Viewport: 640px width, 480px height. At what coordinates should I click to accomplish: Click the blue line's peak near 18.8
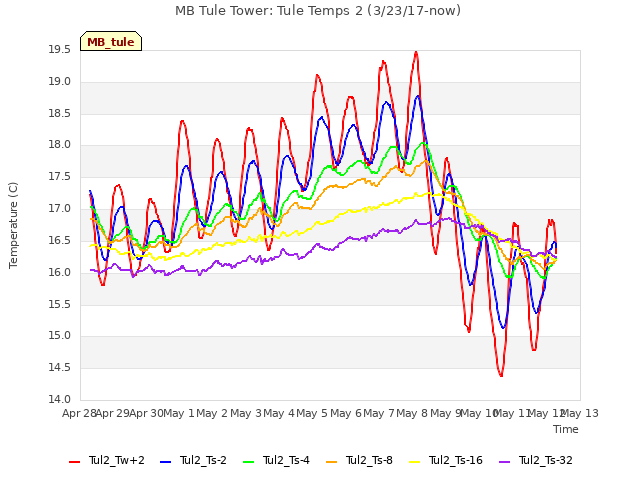click(x=418, y=96)
